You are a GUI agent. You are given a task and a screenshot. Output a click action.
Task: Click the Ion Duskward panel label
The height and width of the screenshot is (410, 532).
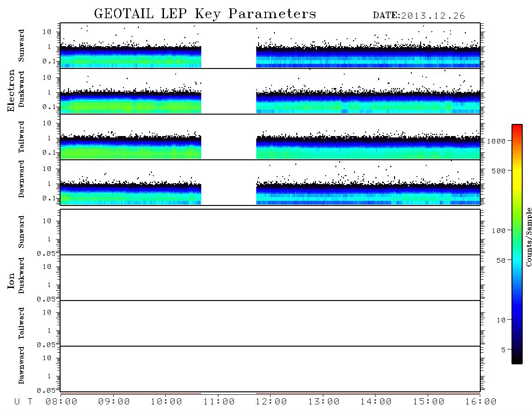[x=21, y=275]
